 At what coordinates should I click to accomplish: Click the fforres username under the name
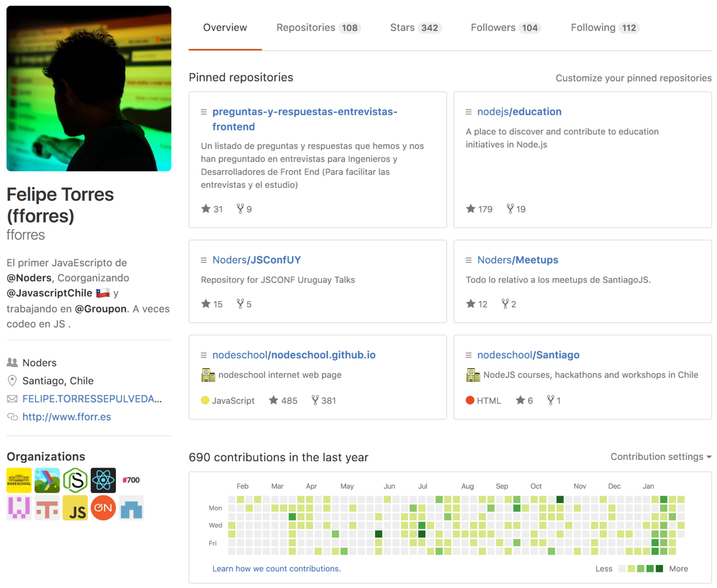(x=26, y=235)
